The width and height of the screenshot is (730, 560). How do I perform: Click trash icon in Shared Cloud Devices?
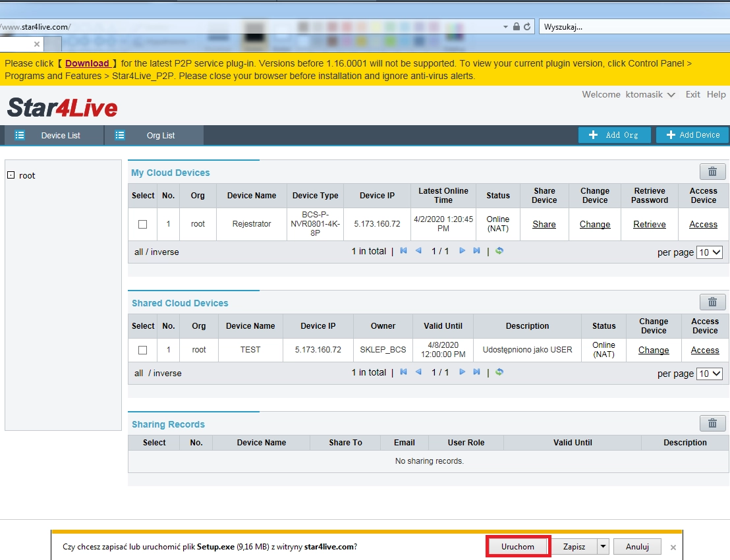click(x=712, y=302)
